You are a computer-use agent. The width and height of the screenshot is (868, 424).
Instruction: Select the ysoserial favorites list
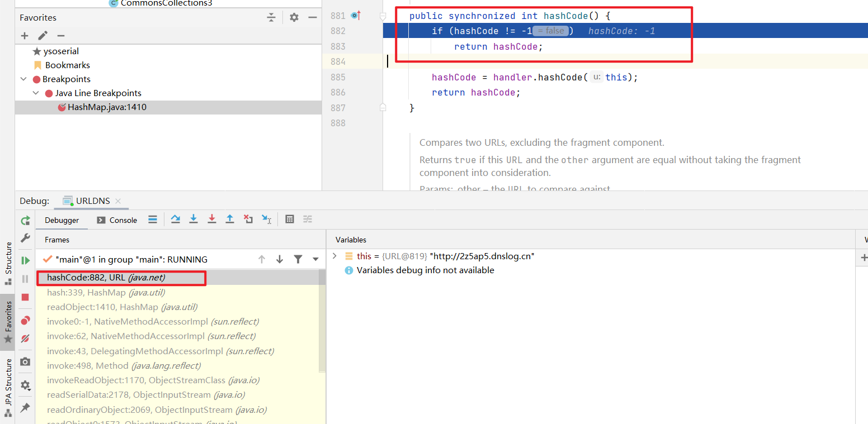[x=61, y=51]
